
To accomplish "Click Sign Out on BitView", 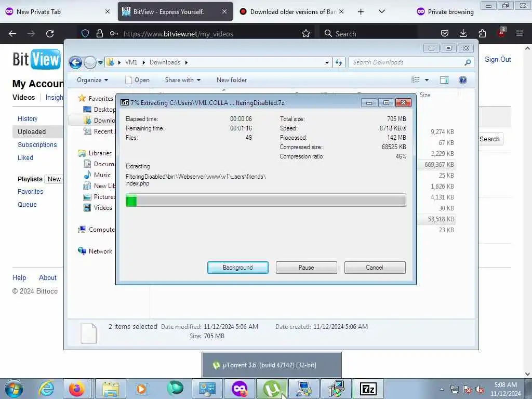I will (x=497, y=59).
